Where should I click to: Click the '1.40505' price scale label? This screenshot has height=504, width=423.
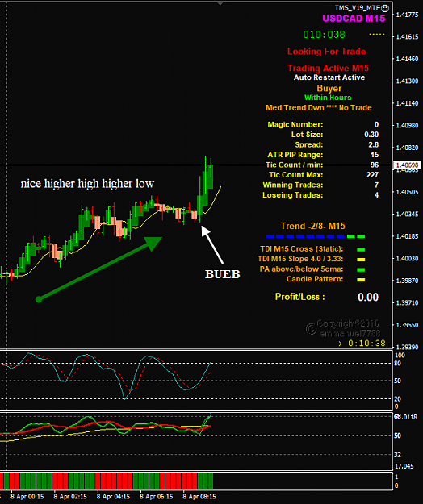coord(407,192)
